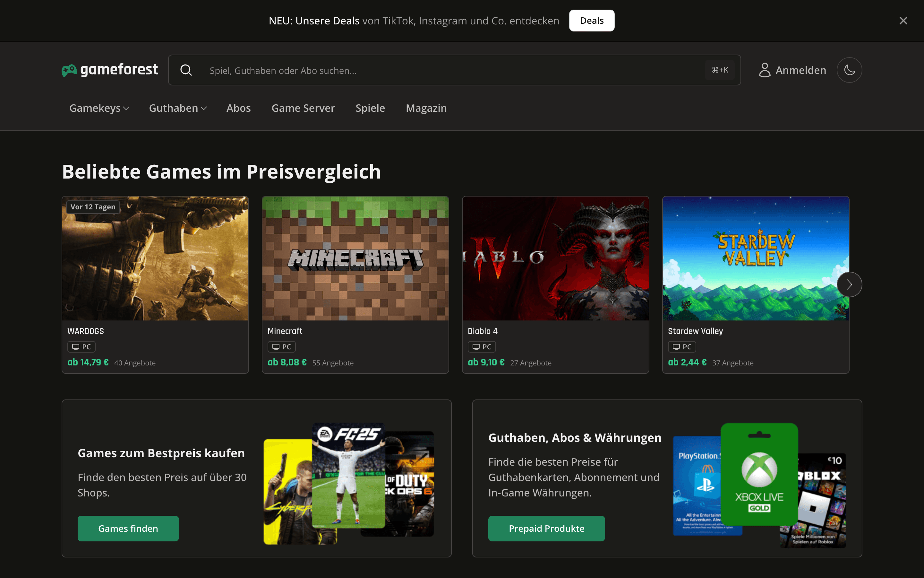Screen dimensions: 924x578
Task: Open the Anmelden login link
Action: (x=801, y=70)
